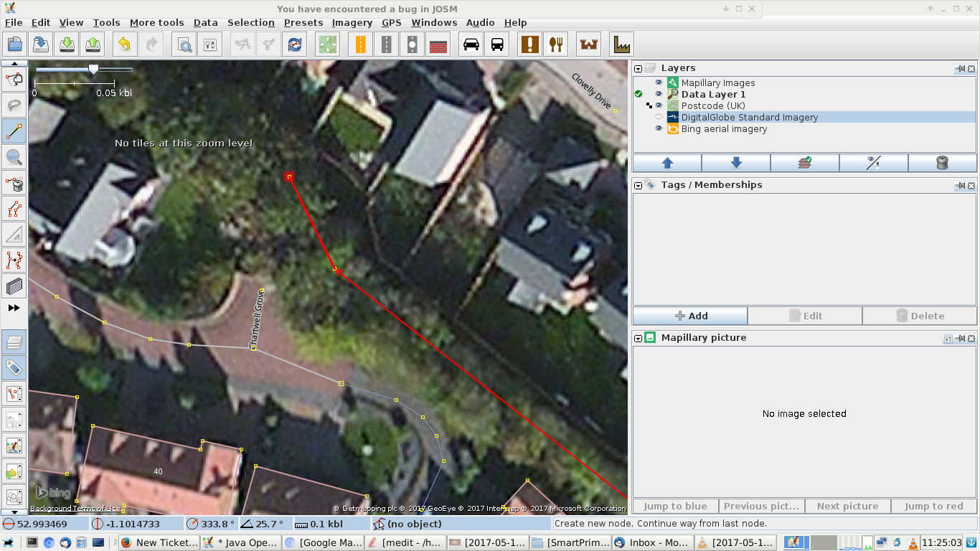Collapse the Layers panel
Screen dimensions: 980x551
click(x=639, y=69)
